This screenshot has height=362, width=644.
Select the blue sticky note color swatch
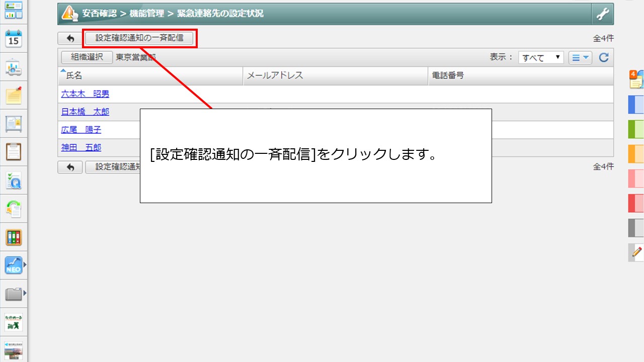(636, 105)
